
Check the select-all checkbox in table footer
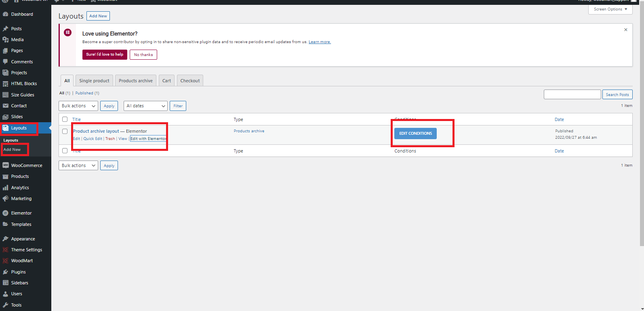pos(65,150)
